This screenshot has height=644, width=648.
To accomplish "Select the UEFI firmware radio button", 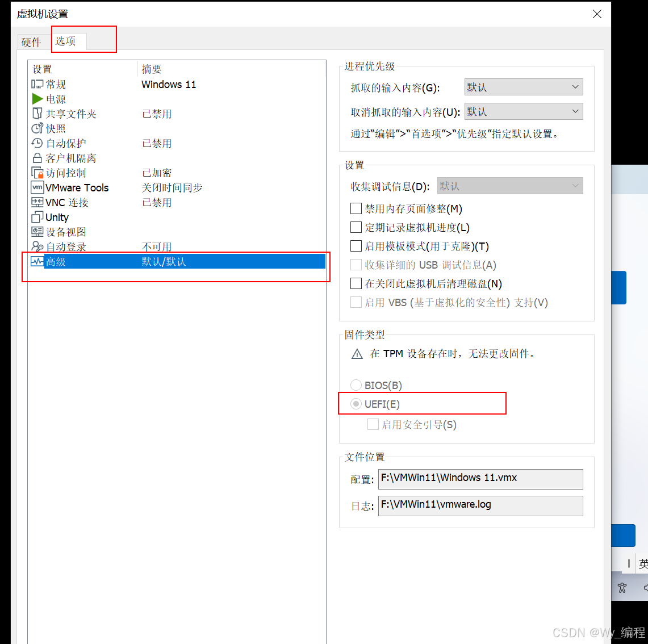I will [x=356, y=404].
